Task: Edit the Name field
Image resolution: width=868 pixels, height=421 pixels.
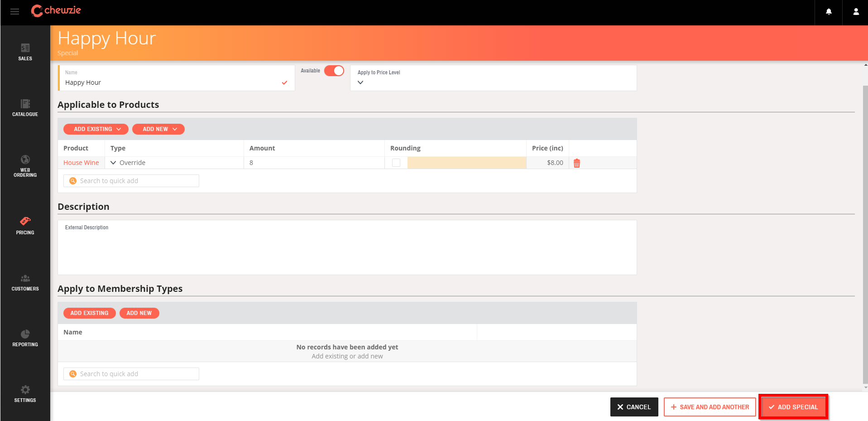Action: click(177, 78)
